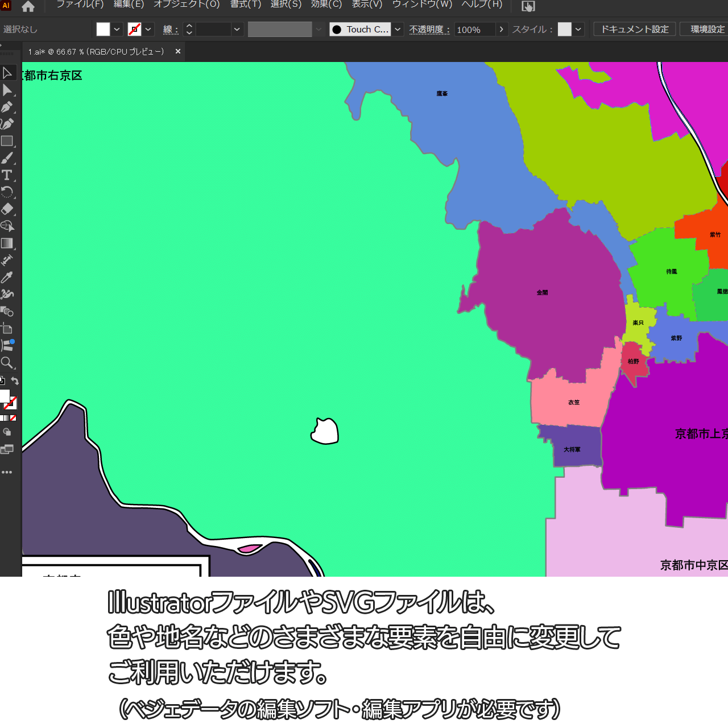Click the 不透明度 100% input field
Image resolution: width=728 pixels, height=728 pixels.
coord(474,30)
